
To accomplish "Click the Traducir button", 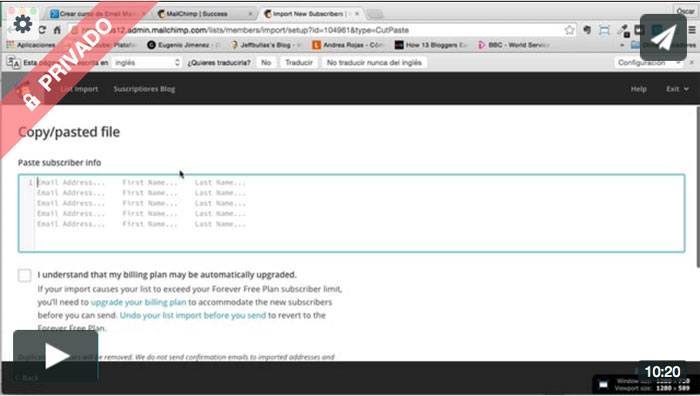I will 299,63.
